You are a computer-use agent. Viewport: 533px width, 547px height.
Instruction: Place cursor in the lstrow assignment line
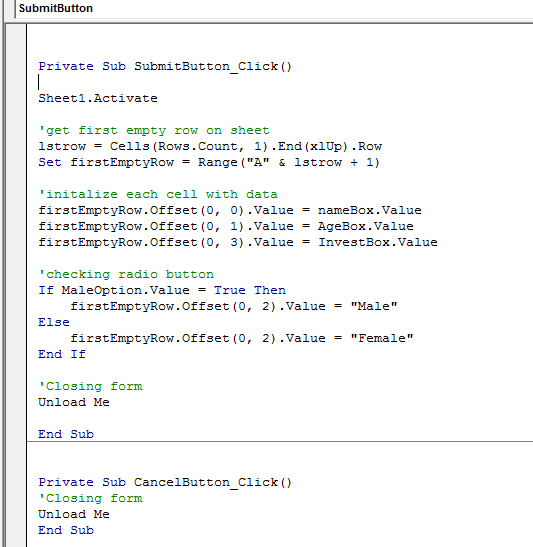(210, 147)
